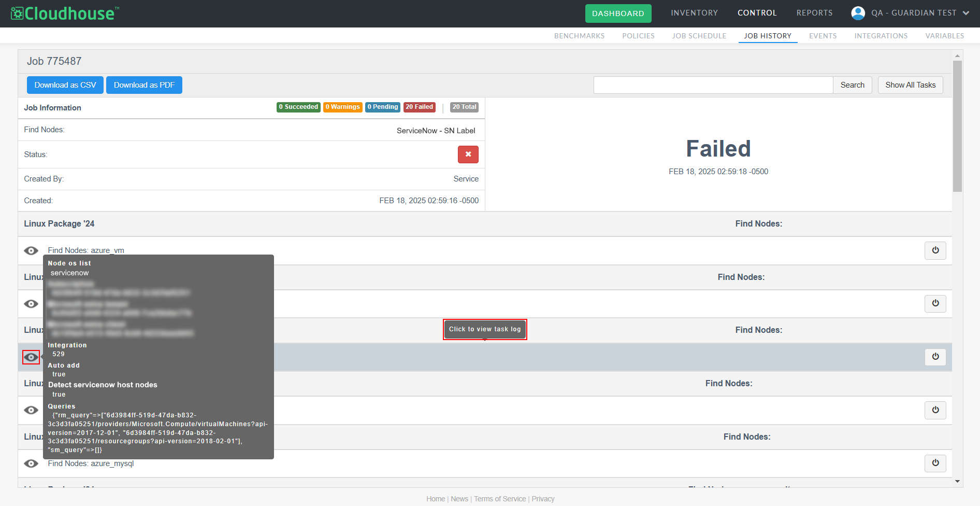The image size is (980, 506).
Task: Open the Terms of Service link
Action: (x=500, y=499)
